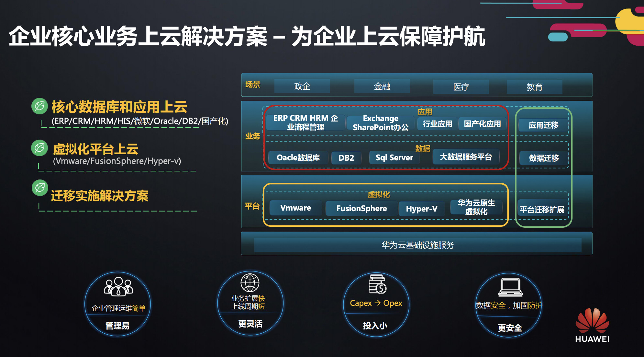
Task: Click the 管理易 label
Action: point(117,326)
